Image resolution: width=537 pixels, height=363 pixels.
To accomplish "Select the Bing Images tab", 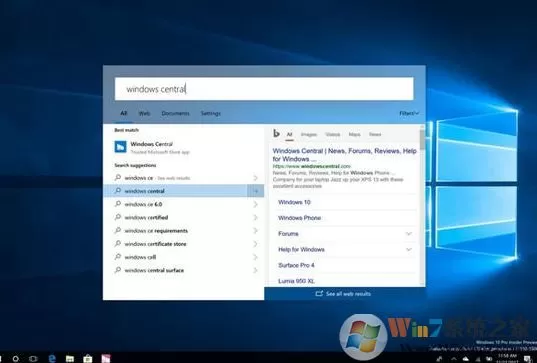I will (x=309, y=135).
